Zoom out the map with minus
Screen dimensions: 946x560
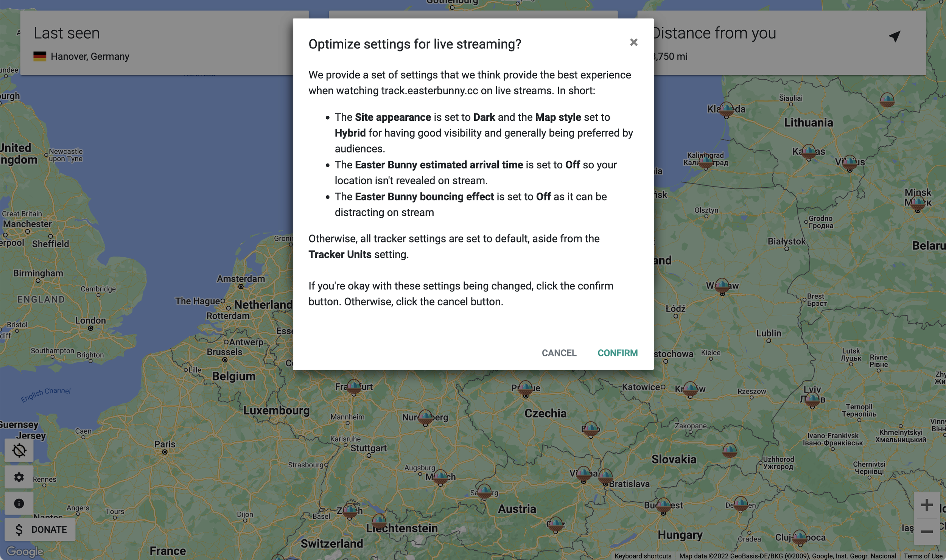point(926,532)
